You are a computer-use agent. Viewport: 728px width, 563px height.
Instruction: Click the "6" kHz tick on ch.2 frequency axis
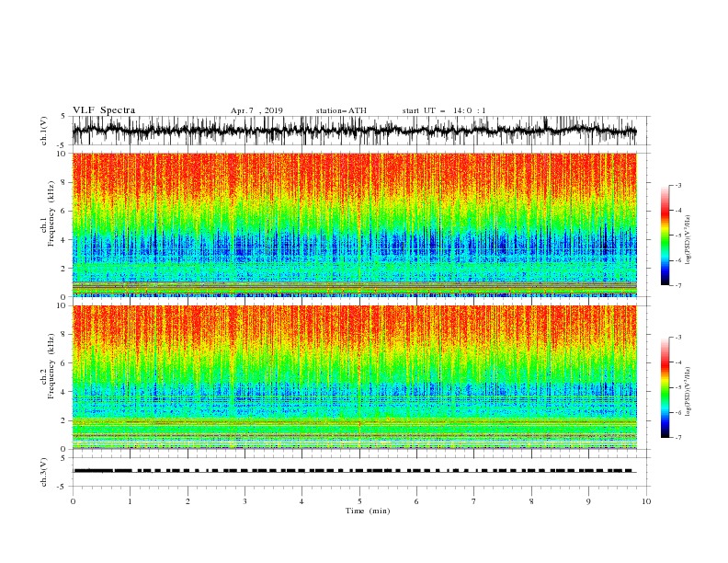pos(63,363)
